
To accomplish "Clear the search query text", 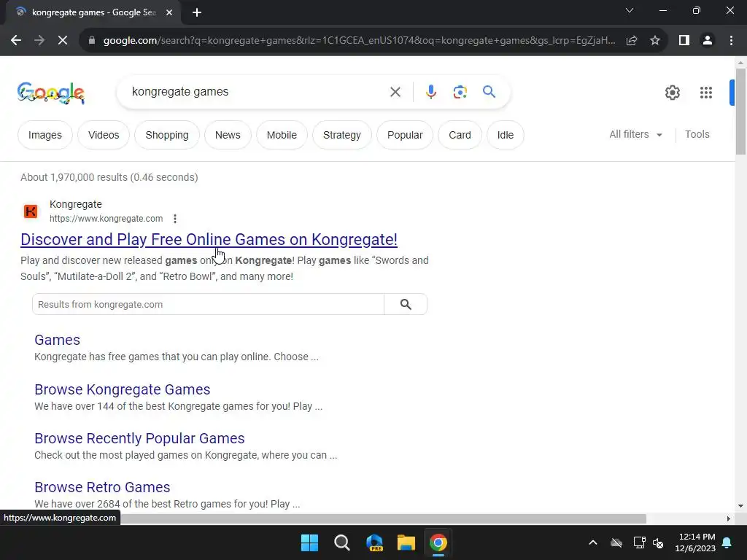I will click(x=395, y=92).
